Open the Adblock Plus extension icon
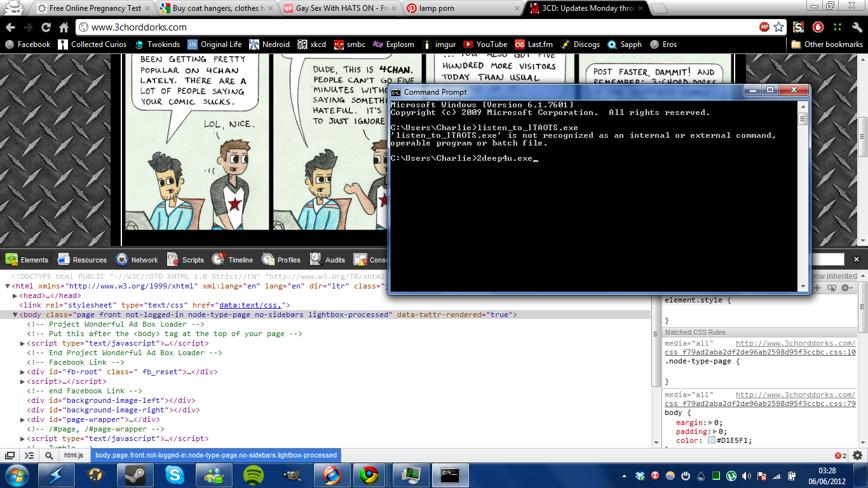 click(x=764, y=27)
